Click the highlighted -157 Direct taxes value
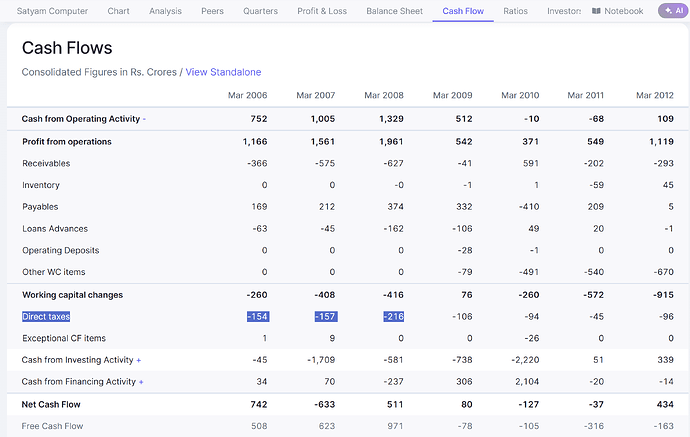This screenshot has height=437, width=690. point(326,316)
